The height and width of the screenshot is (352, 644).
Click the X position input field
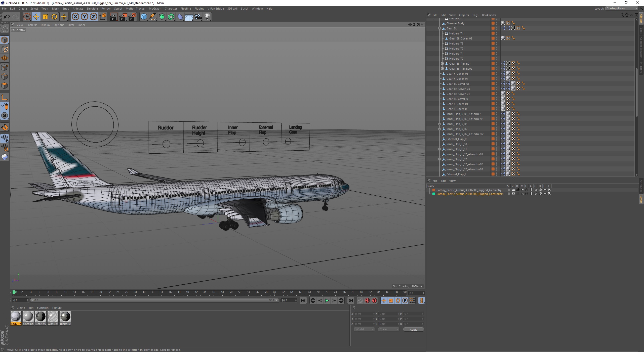tap(364, 314)
